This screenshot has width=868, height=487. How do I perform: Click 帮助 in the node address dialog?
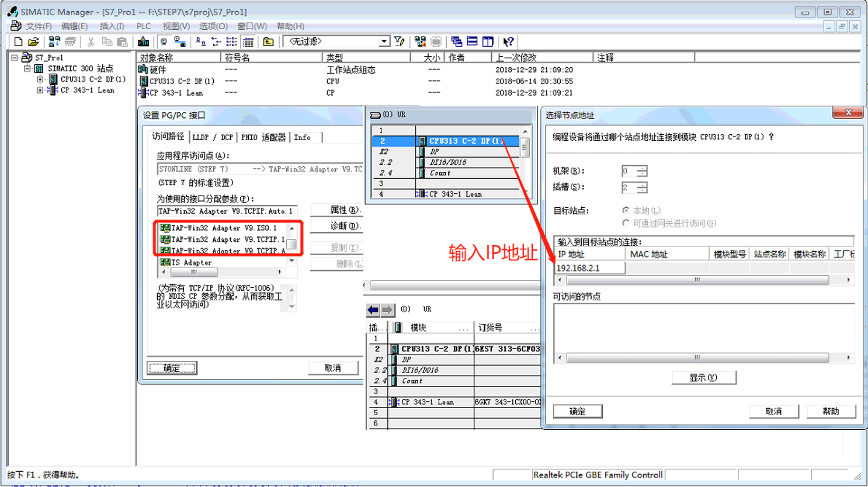(831, 412)
